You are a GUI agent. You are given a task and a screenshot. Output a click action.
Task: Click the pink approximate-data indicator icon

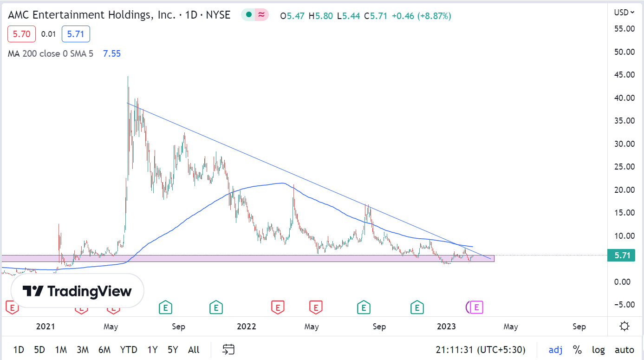262,15
